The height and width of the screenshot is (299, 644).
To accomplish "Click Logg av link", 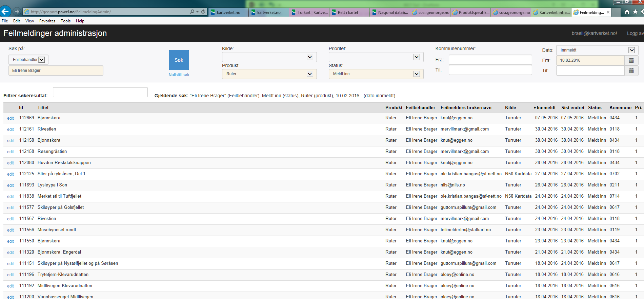I will (635, 33).
